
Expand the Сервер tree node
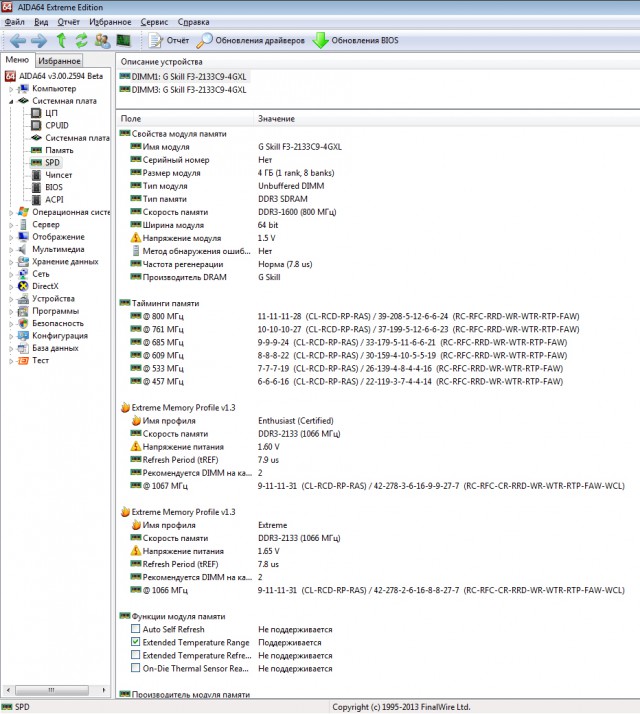tap(11, 224)
